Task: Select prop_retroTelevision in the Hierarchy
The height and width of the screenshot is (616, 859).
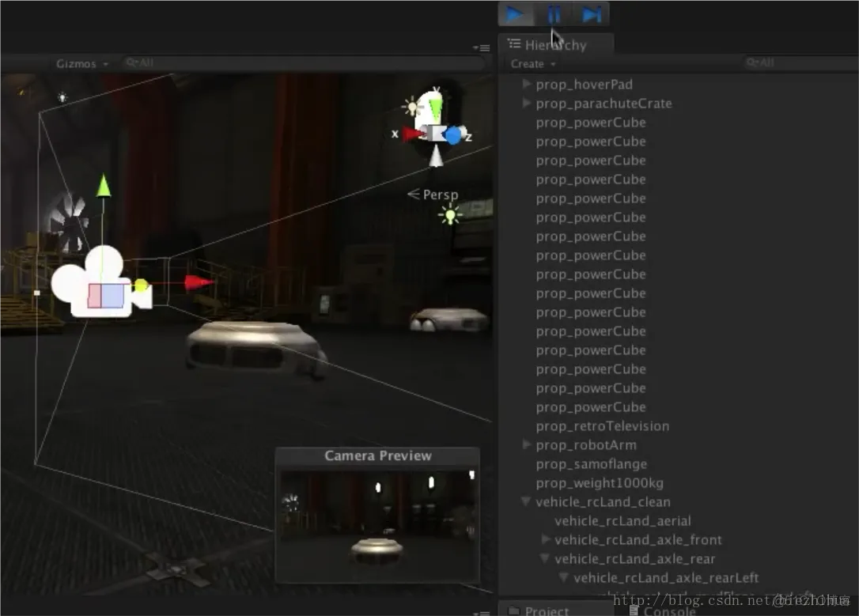Action: tap(603, 426)
